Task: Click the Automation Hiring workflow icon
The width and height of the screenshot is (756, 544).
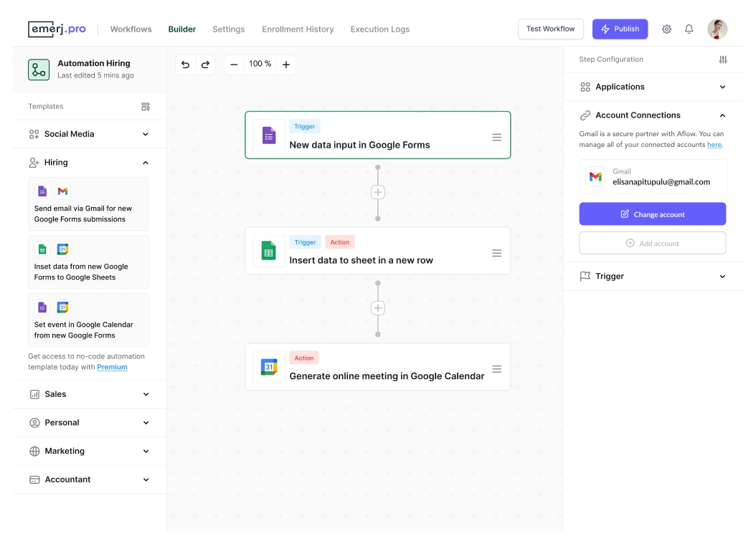Action: click(38, 69)
